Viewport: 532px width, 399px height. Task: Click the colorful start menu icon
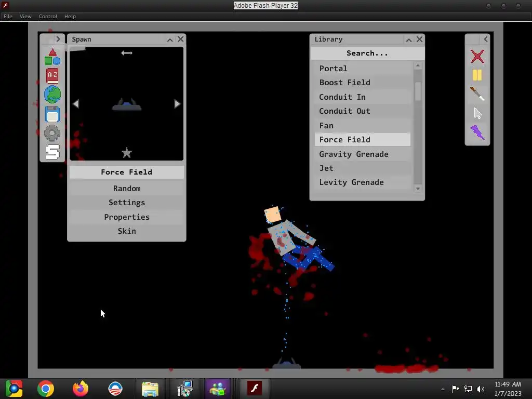click(14, 389)
